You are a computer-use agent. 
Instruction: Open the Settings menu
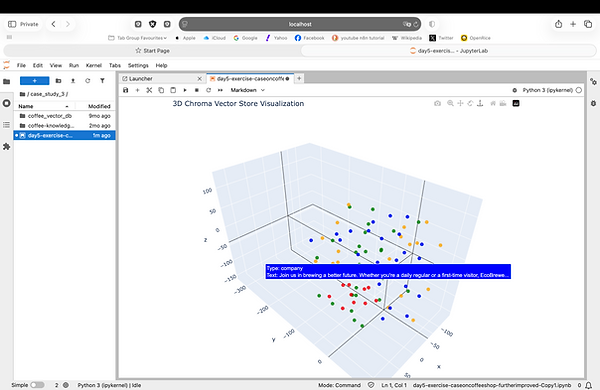pyautogui.click(x=138, y=65)
